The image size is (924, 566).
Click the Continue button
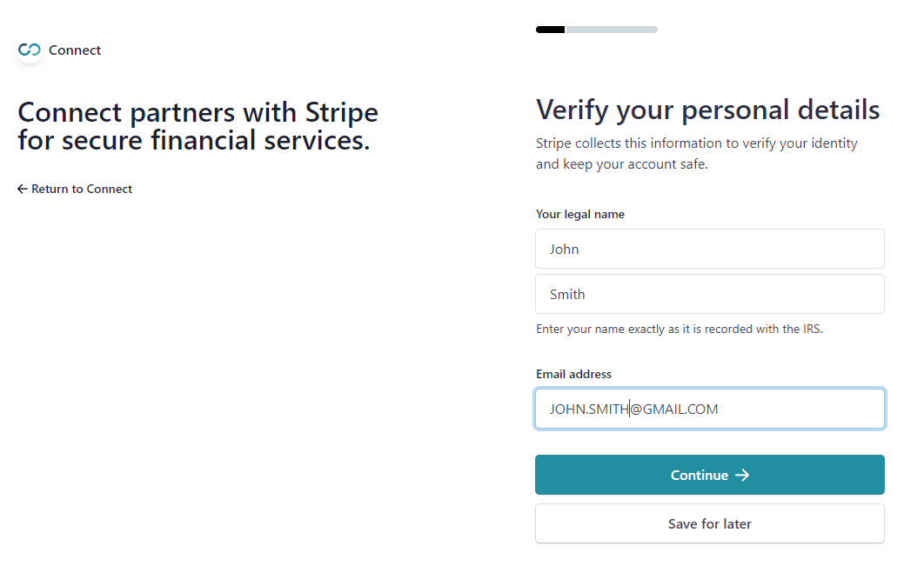[709, 475]
